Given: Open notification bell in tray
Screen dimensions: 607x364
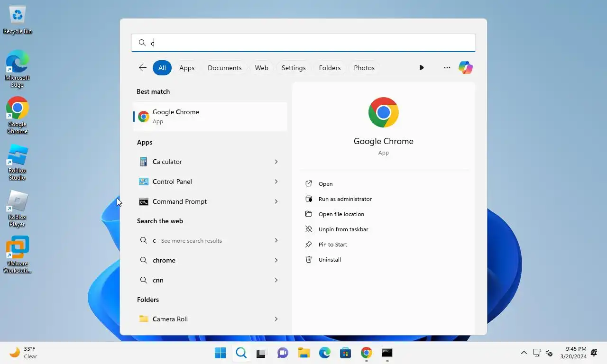Looking at the screenshot, I should [x=594, y=353].
